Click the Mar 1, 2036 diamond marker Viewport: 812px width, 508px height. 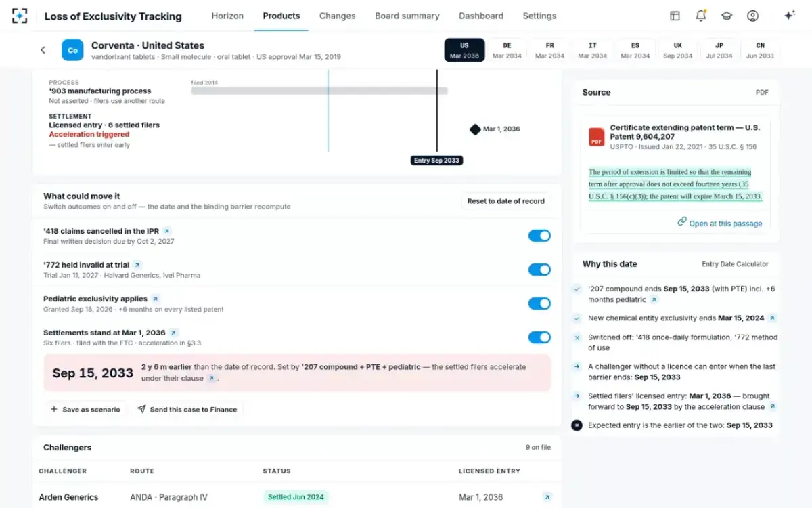475,129
